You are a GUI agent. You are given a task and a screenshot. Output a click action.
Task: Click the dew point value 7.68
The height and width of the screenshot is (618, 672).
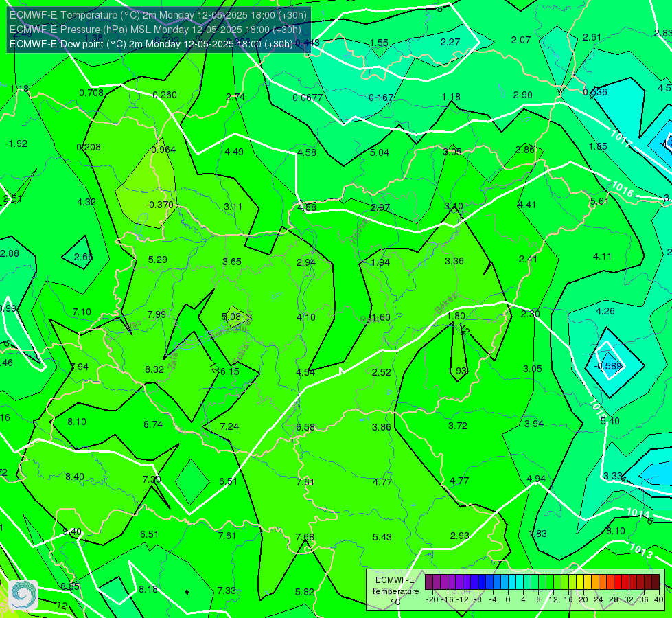(305, 537)
